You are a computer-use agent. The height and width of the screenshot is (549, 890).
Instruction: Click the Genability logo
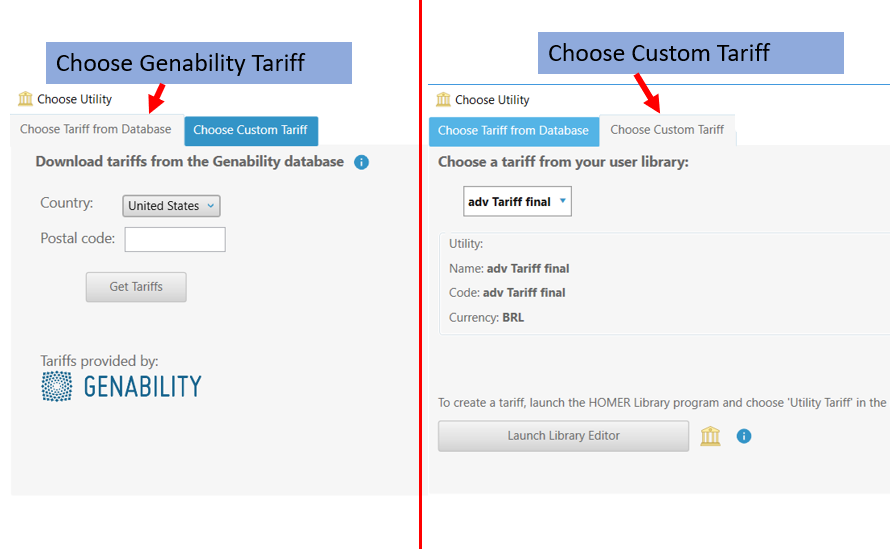coord(121,386)
